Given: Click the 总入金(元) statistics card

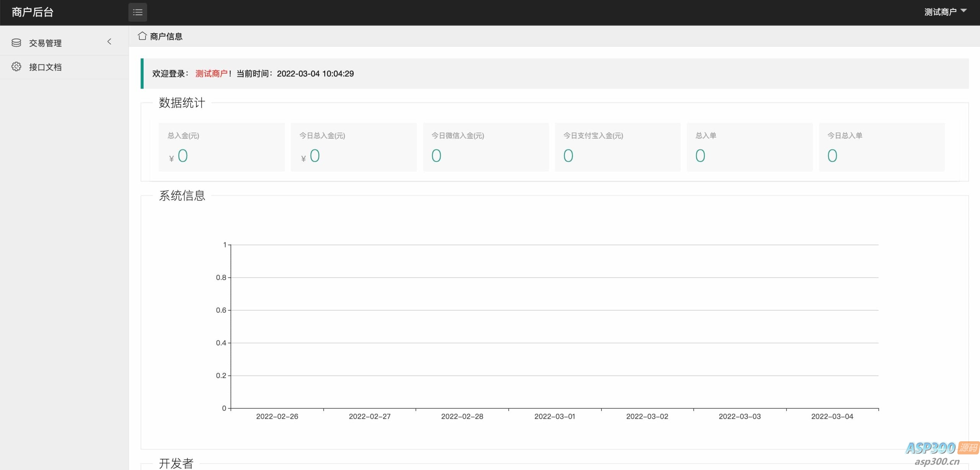Looking at the screenshot, I should 222,147.
